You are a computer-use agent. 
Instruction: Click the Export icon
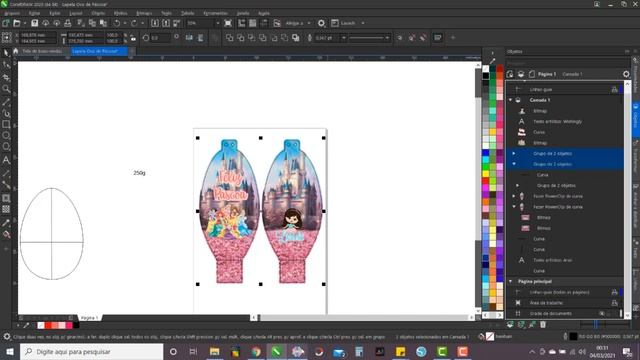pyautogui.click(x=166, y=23)
